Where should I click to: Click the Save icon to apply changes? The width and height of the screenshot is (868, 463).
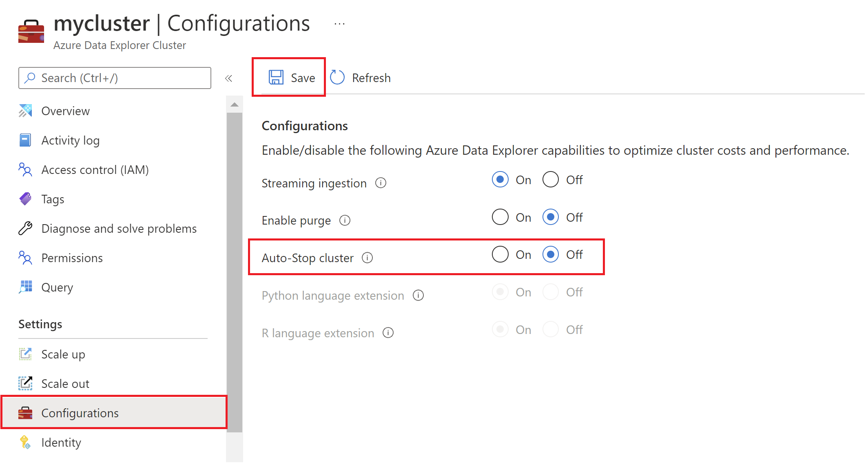[279, 78]
